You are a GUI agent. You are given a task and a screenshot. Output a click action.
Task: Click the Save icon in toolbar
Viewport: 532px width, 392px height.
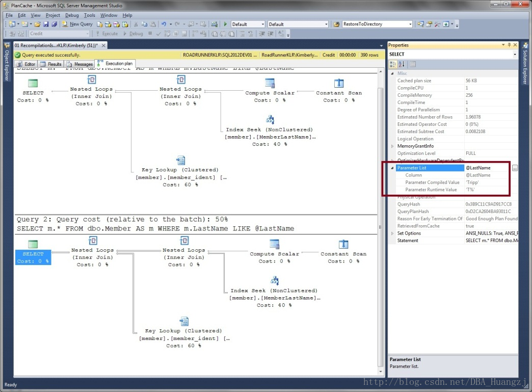tap(46, 24)
